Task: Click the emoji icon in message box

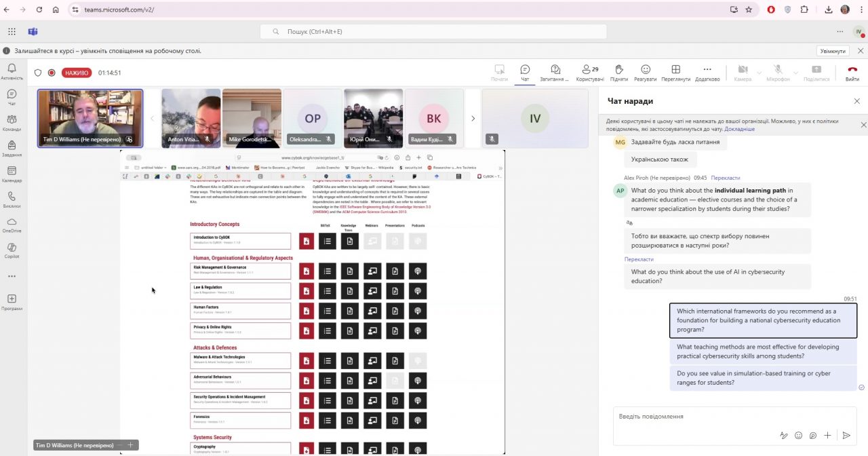Action: 798,436
